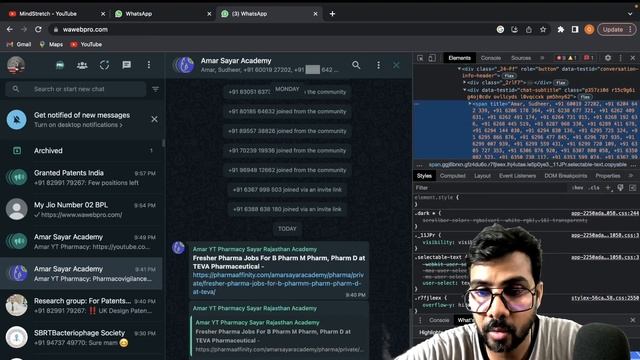This screenshot has height=360, width=640.
Task: Close the conversation with X icon
Action: pos(396,65)
